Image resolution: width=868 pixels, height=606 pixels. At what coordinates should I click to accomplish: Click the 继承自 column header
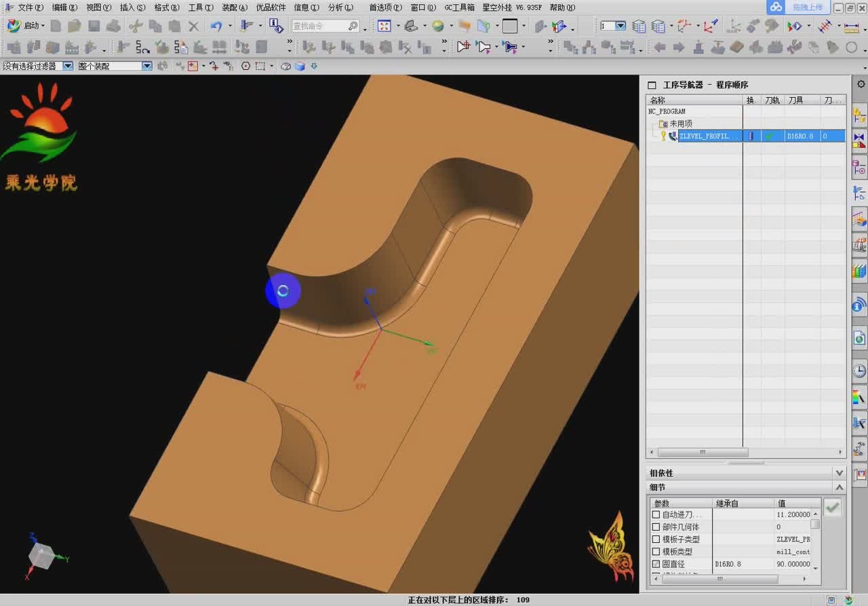(x=743, y=503)
